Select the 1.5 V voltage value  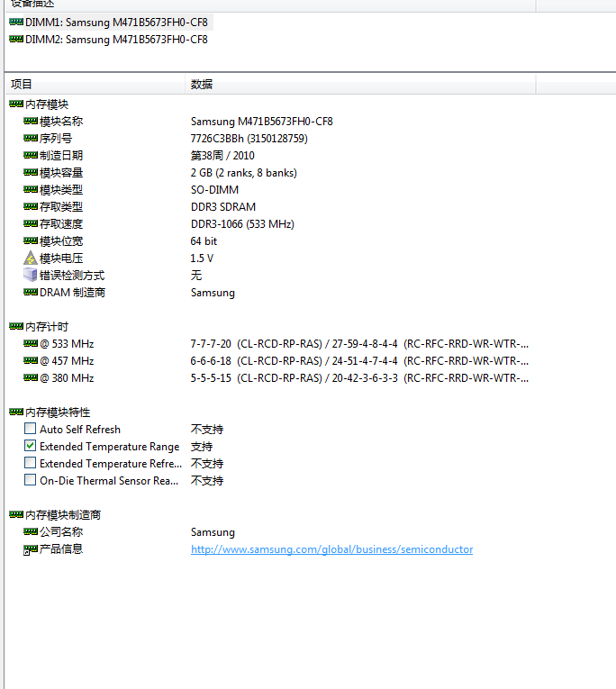pyautogui.click(x=202, y=258)
